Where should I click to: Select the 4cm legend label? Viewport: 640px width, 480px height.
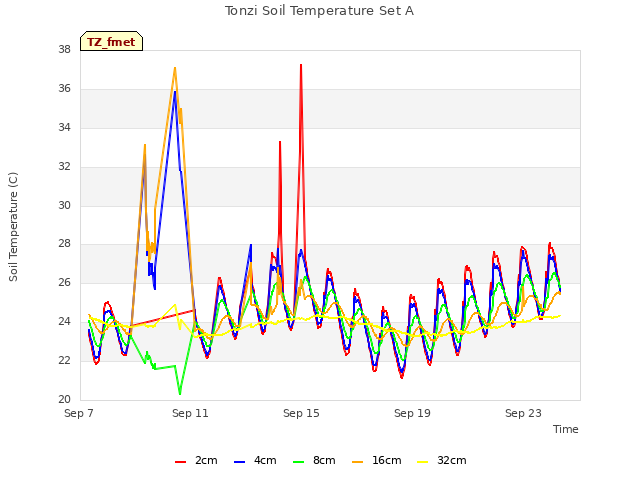point(265,460)
